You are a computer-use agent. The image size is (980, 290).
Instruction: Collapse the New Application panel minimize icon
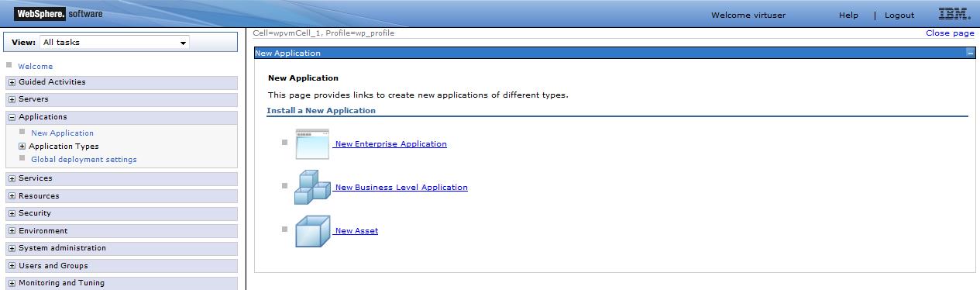tap(970, 54)
